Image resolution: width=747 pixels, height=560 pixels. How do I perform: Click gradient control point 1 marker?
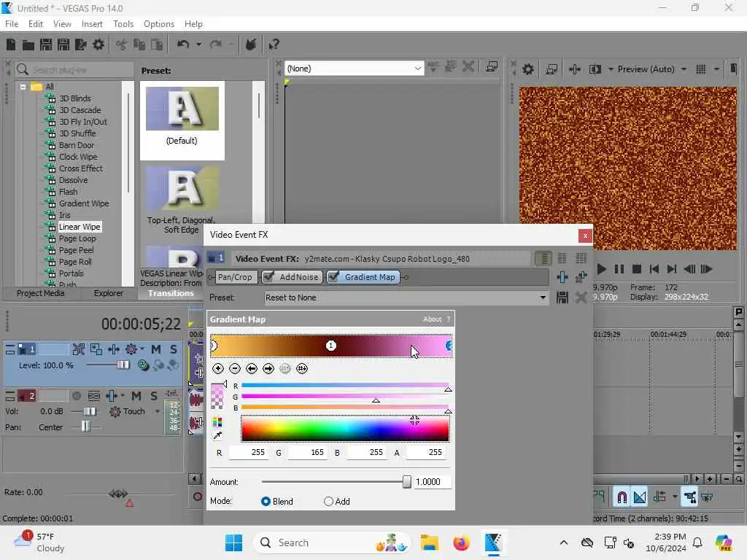click(331, 346)
